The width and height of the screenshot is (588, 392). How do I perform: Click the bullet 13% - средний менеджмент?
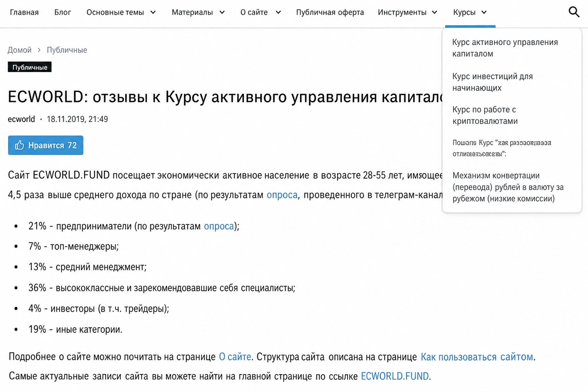pyautogui.click(x=87, y=267)
